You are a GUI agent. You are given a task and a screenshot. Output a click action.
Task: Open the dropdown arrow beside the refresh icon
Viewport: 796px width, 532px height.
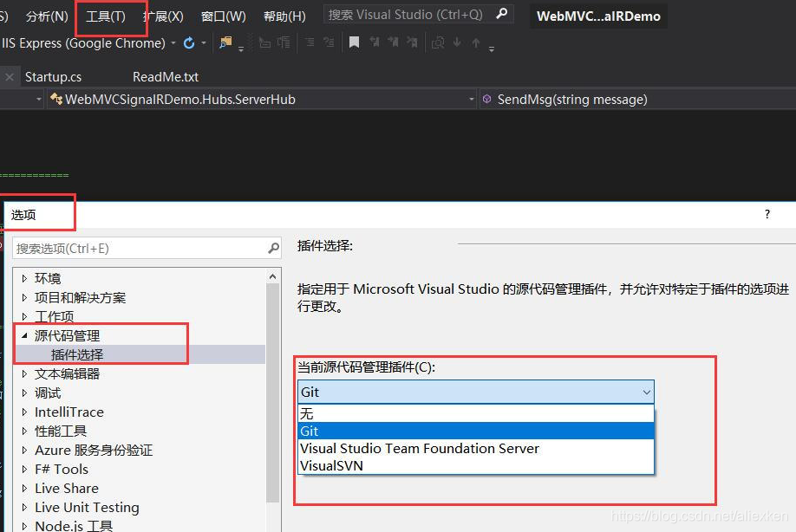pyautogui.click(x=204, y=43)
